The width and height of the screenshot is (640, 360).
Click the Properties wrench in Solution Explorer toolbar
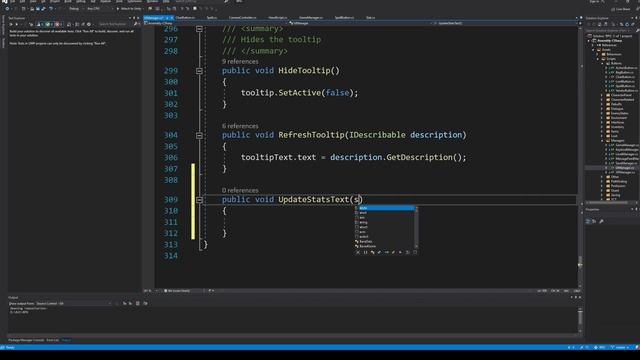click(633, 24)
